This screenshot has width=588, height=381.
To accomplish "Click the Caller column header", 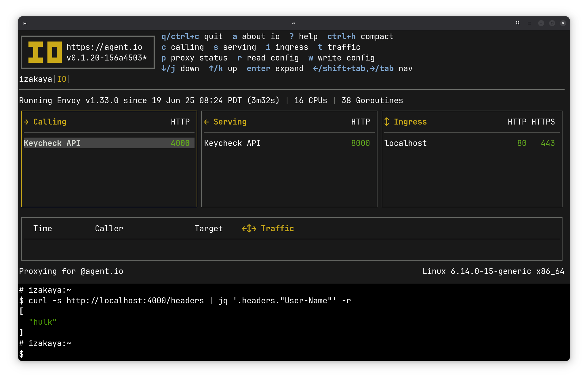I will tap(109, 229).
